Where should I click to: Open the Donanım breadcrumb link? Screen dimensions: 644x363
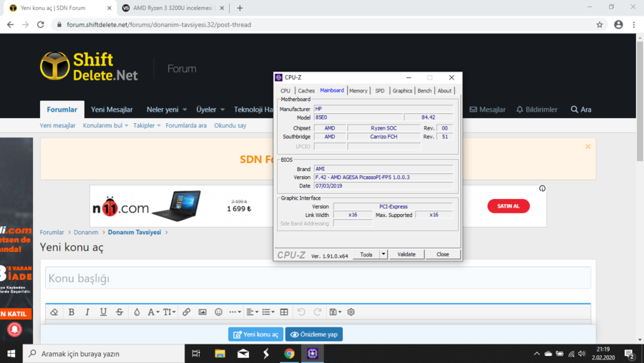[x=86, y=232]
